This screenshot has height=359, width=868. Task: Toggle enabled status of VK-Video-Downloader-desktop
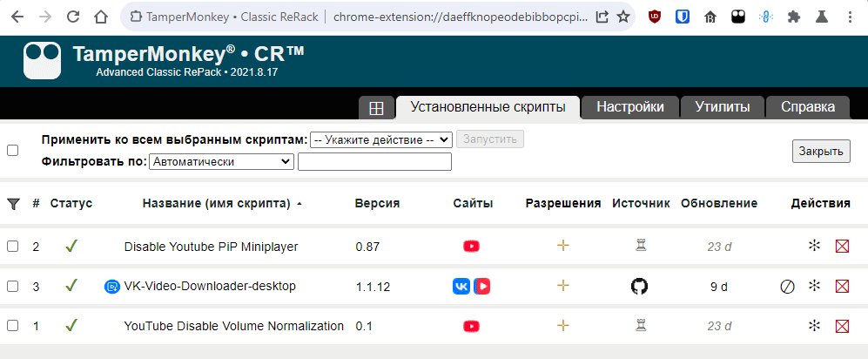tap(71, 285)
